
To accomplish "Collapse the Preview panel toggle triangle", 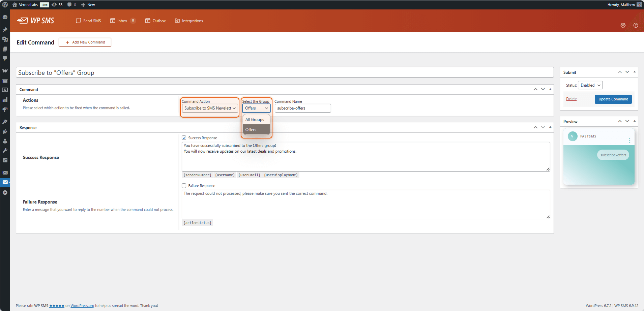I will click(635, 121).
